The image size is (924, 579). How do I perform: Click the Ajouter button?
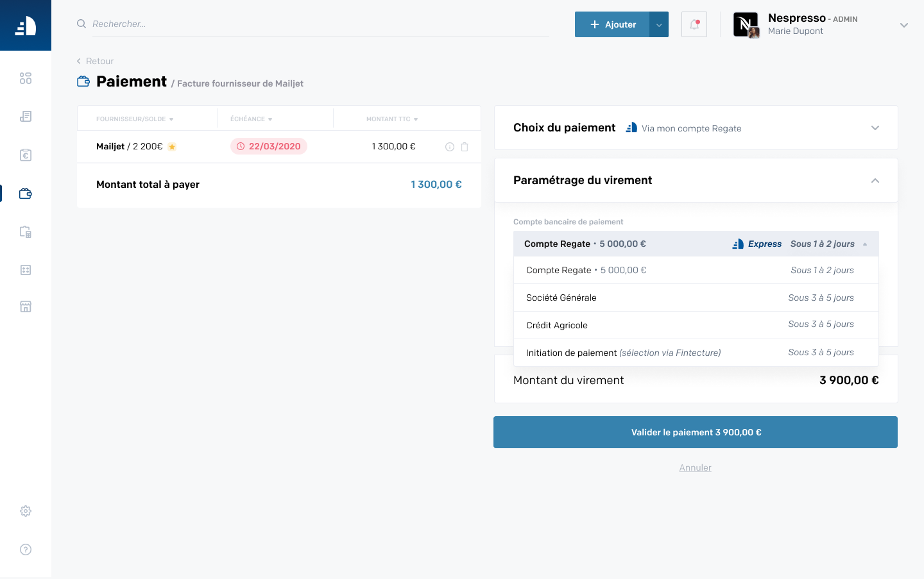click(612, 24)
